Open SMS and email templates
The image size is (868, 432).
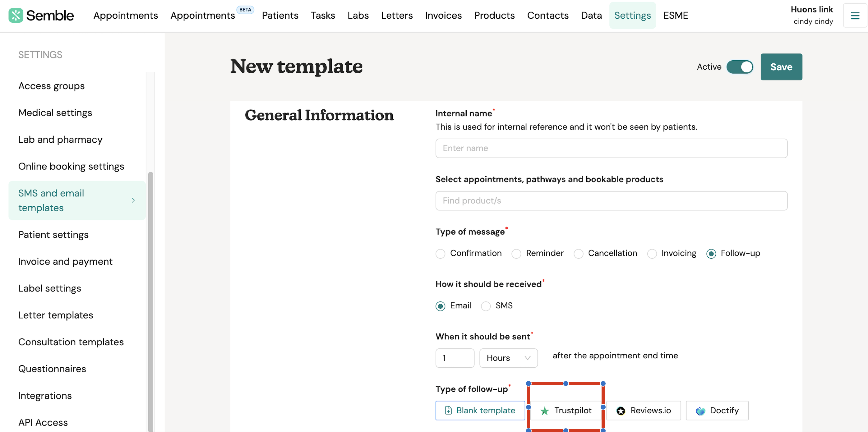tap(77, 200)
